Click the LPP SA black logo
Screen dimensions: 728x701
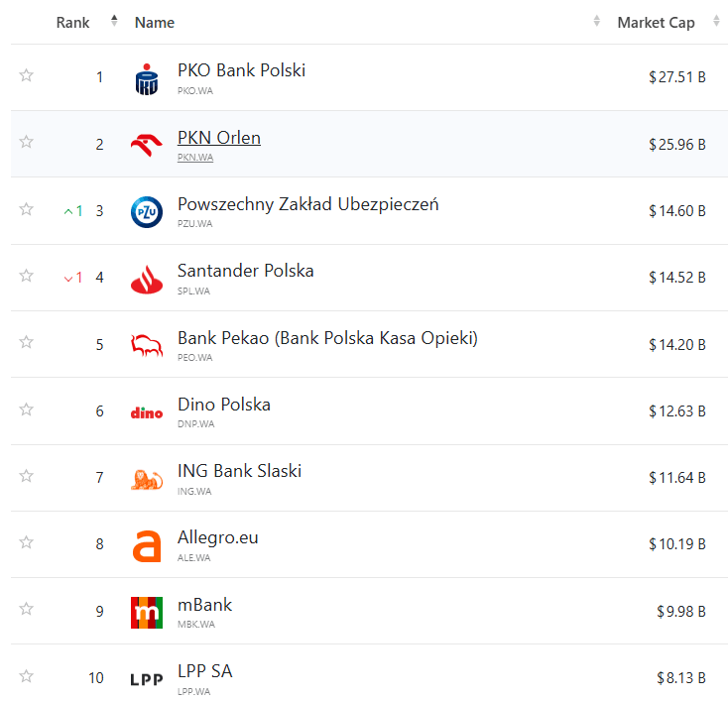click(147, 679)
